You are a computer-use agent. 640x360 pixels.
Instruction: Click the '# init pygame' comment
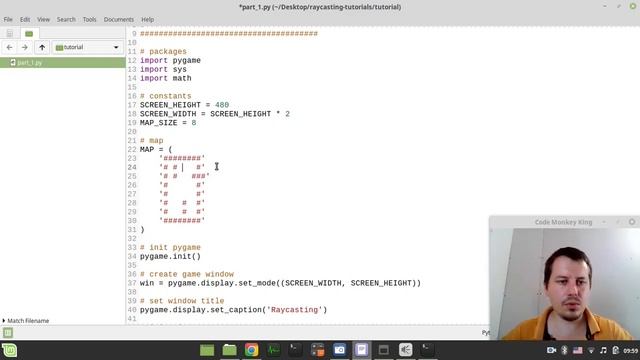pyautogui.click(x=170, y=247)
